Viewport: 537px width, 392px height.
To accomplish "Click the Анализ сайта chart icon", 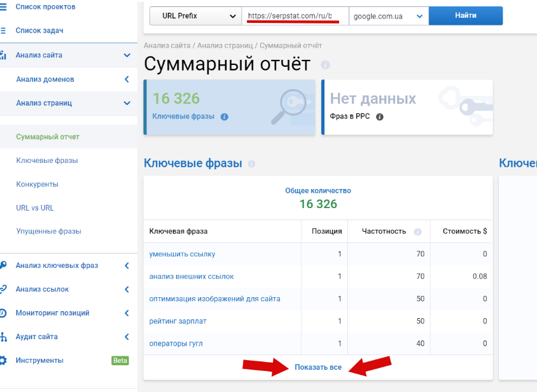I will pos(3,55).
